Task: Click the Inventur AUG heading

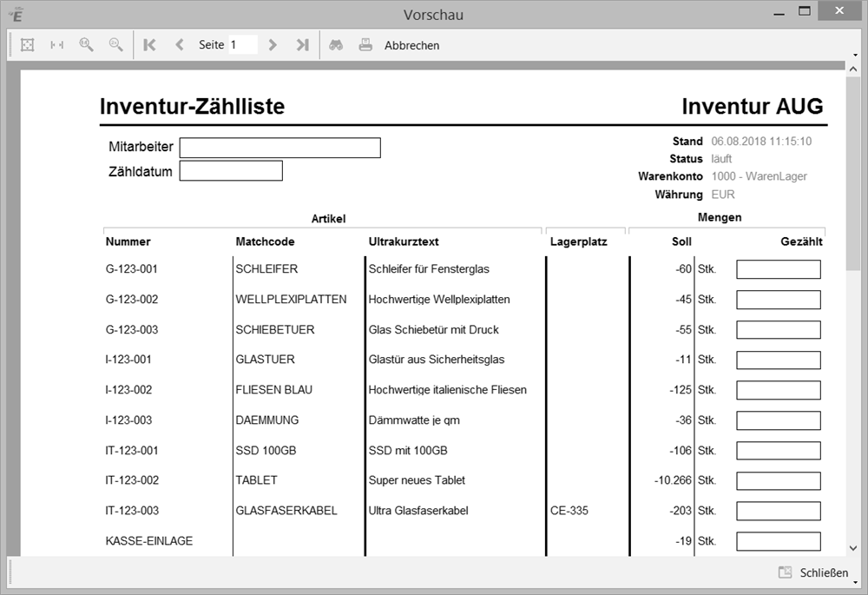Action: click(x=753, y=106)
